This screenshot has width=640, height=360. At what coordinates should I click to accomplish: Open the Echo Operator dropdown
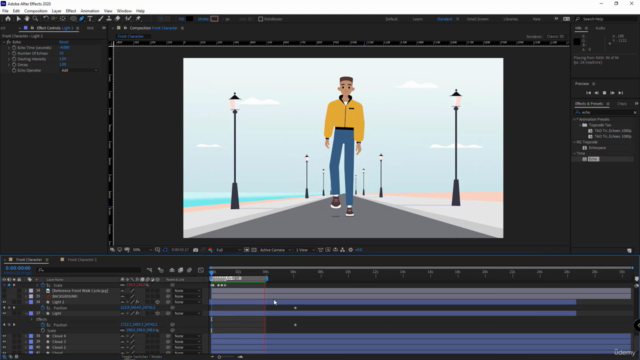click(x=80, y=71)
